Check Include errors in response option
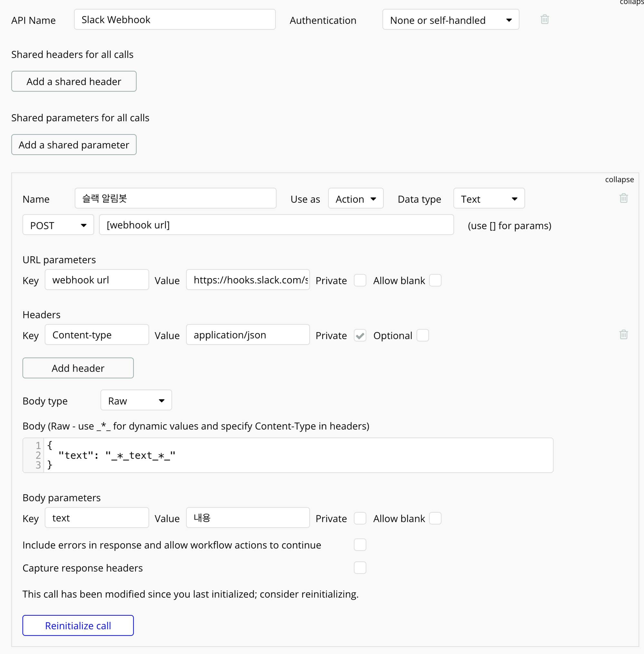The height and width of the screenshot is (654, 644). pyautogui.click(x=360, y=545)
